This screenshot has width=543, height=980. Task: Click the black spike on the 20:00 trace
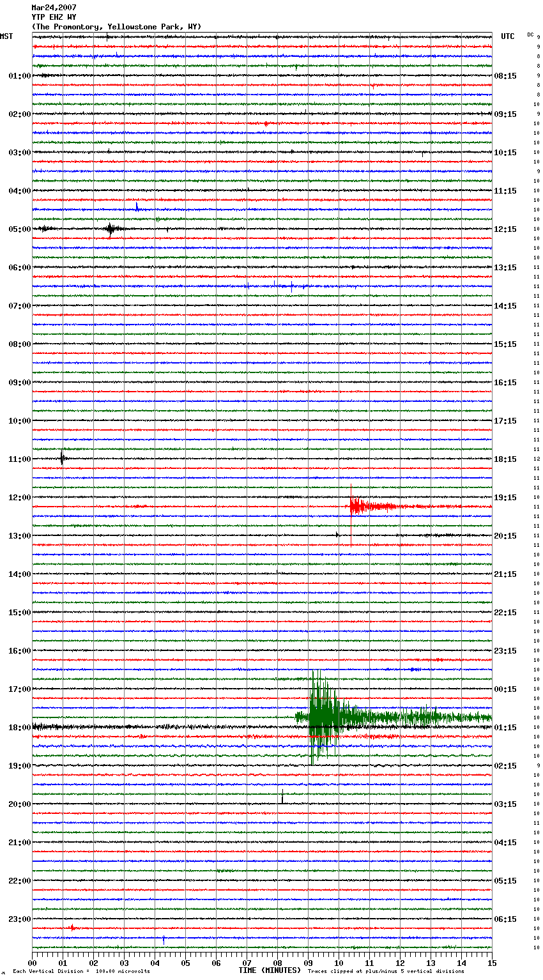[x=282, y=797]
